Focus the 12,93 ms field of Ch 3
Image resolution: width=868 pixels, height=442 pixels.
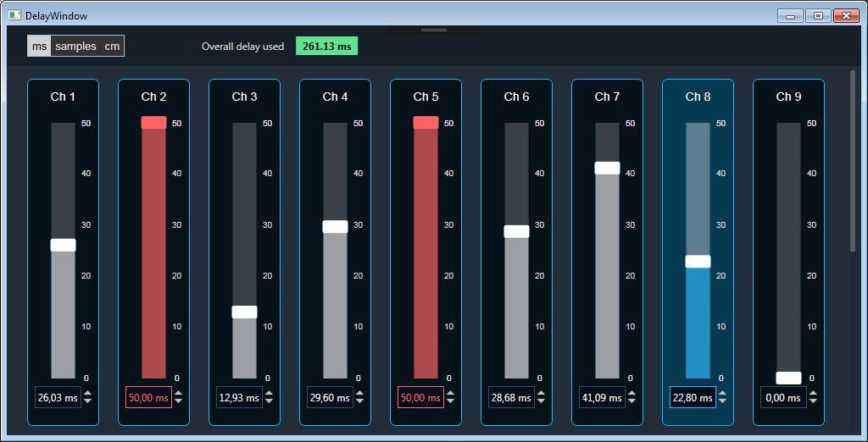coord(239,397)
